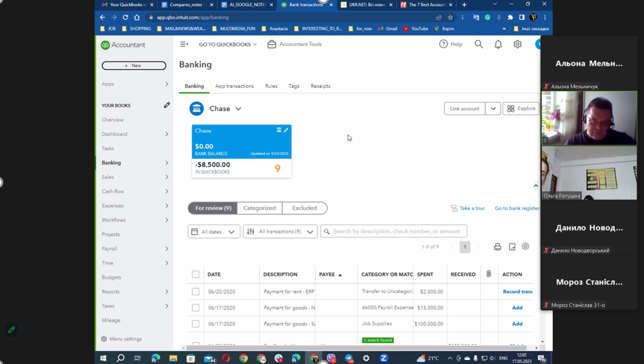This screenshot has height=364, width=644.
Task: Print the transactions list
Action: tap(497, 247)
